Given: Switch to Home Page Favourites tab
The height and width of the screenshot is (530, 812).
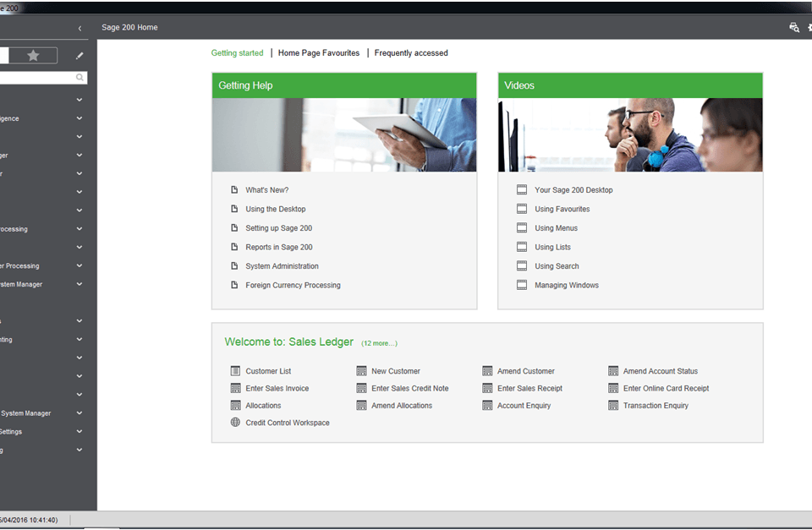Looking at the screenshot, I should (x=319, y=52).
